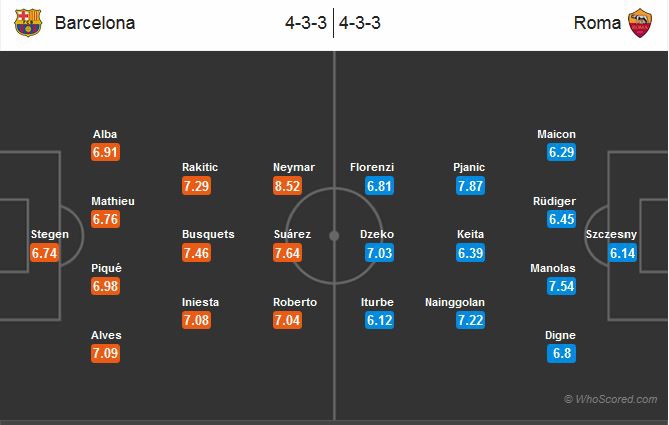Click Manolas' 7.54 rating badge
The image size is (669, 425).
click(562, 287)
